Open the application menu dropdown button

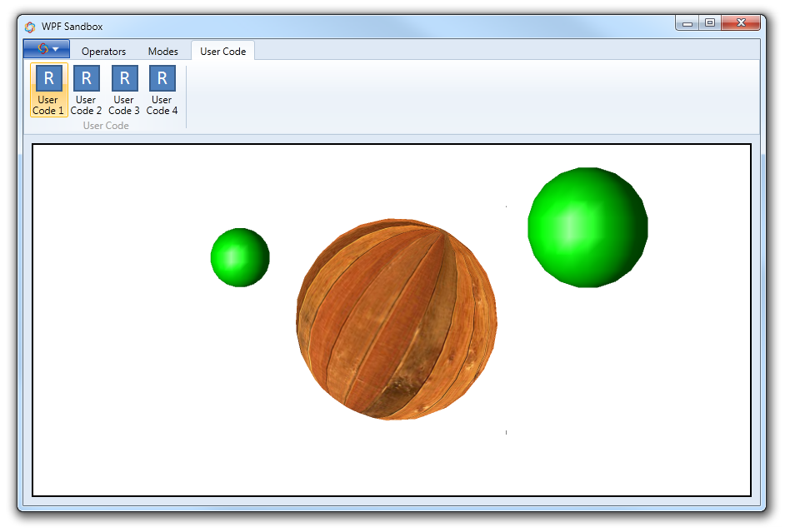[47, 49]
